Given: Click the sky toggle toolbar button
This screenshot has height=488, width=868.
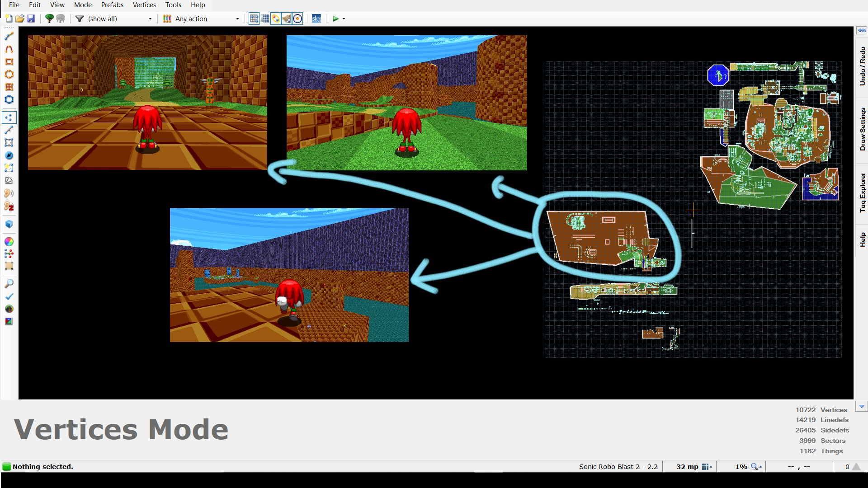Looking at the screenshot, I should (316, 19).
